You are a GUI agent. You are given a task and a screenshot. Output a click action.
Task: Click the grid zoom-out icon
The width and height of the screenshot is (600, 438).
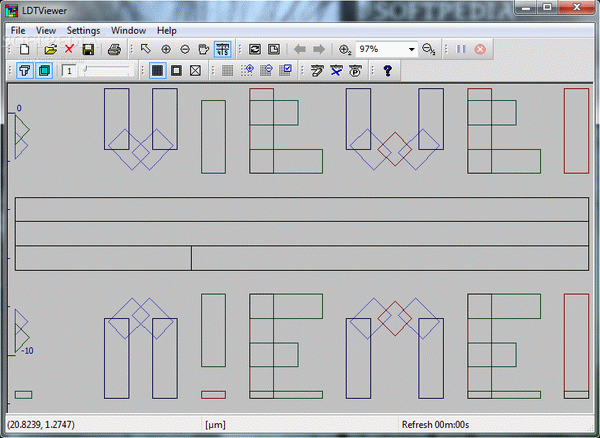(x=266, y=70)
